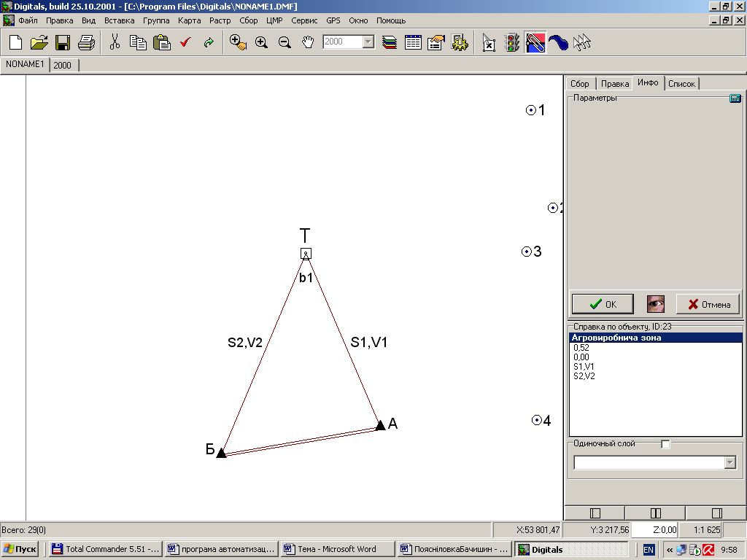Viewport: 747px width, 560px height.
Task: Copy selection with copy icon
Action: (138, 43)
